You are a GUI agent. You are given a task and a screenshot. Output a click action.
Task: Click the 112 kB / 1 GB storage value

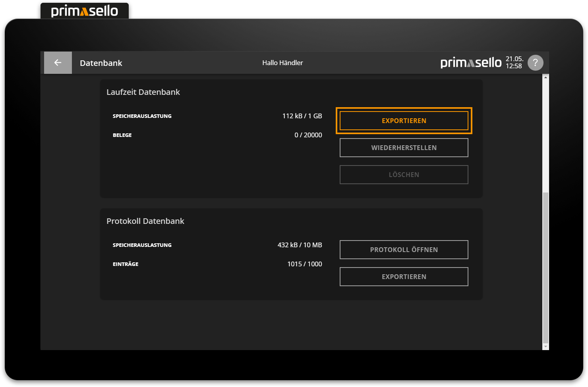point(302,116)
